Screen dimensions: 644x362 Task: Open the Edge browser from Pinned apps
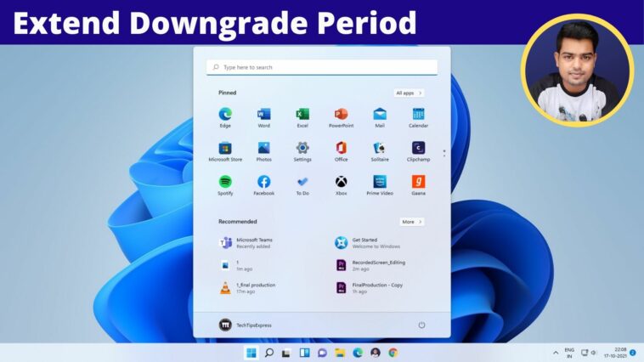(x=225, y=115)
